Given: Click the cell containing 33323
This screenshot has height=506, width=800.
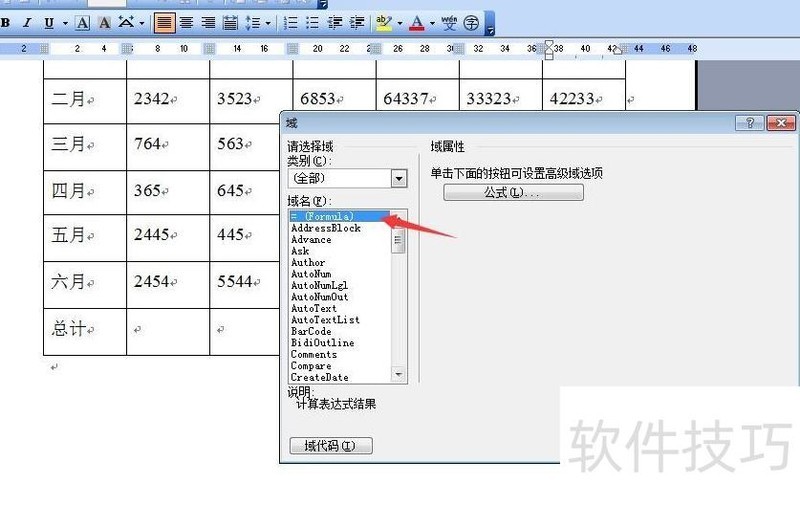Looking at the screenshot, I should 501,95.
